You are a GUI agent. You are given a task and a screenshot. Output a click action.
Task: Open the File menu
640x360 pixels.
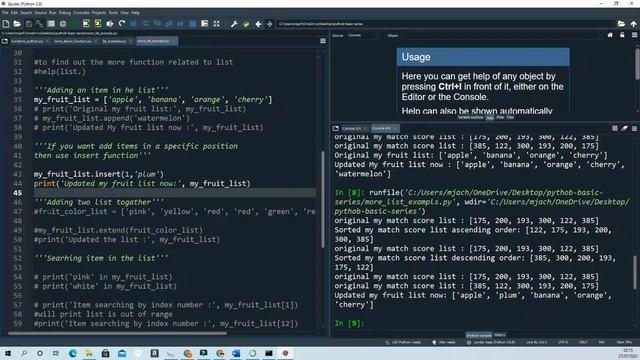[5, 13]
